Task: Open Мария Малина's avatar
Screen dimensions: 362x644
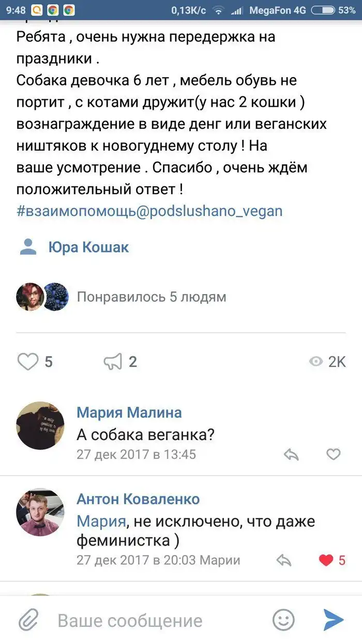Action: point(40,425)
